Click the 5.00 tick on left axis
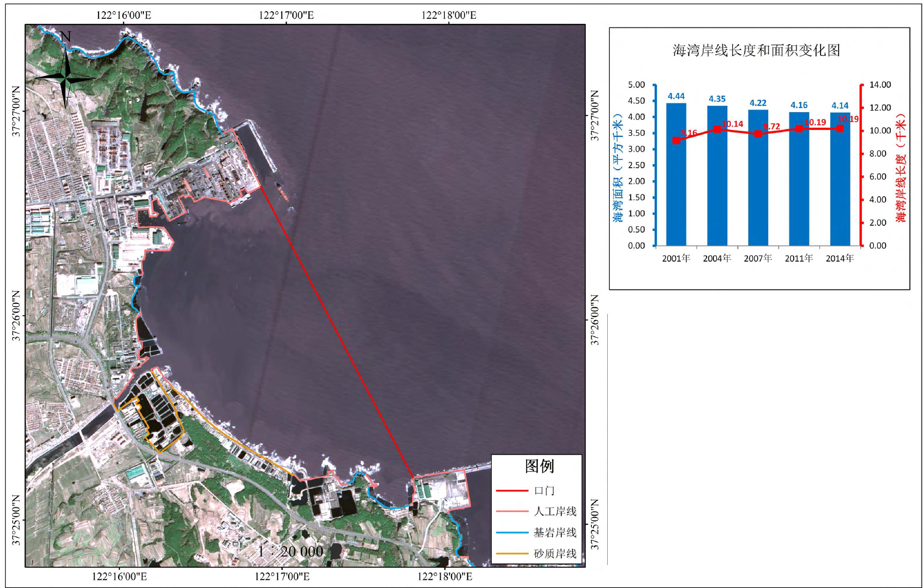Image resolution: width=924 pixels, height=588 pixels. [636, 85]
